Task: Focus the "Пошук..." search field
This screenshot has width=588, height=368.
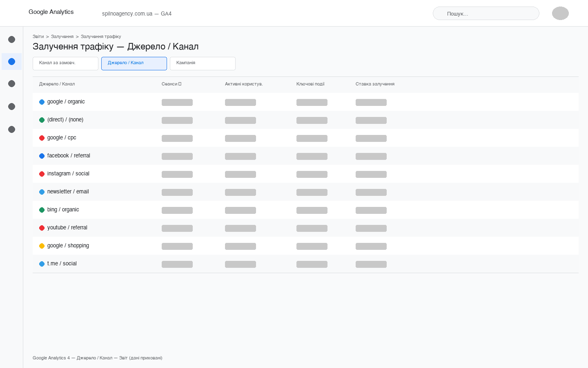Action: coord(486,13)
